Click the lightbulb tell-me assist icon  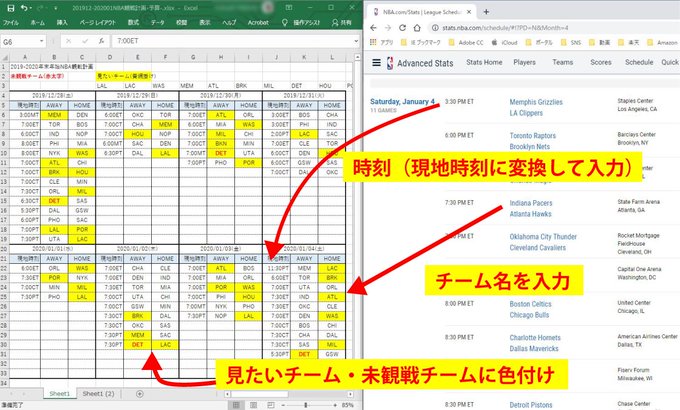284,23
